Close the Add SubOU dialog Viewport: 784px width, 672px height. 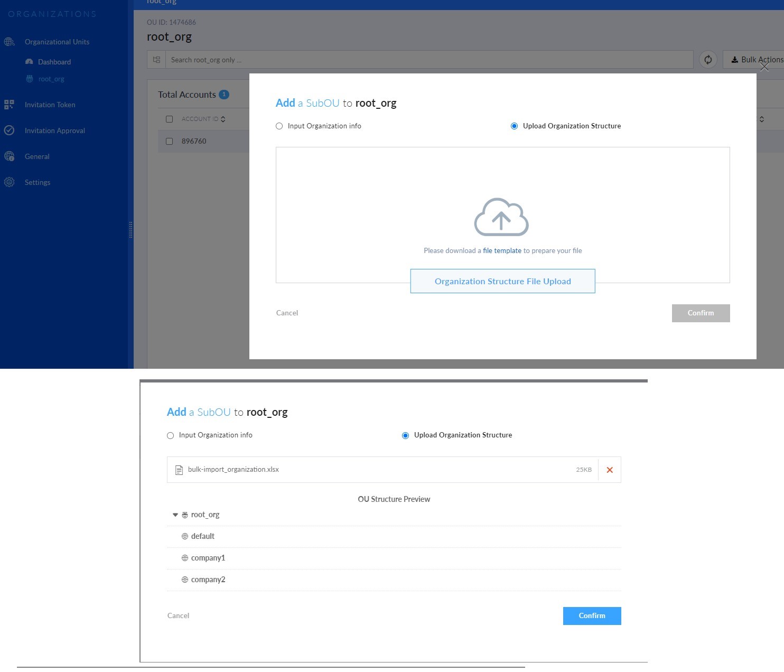764,67
